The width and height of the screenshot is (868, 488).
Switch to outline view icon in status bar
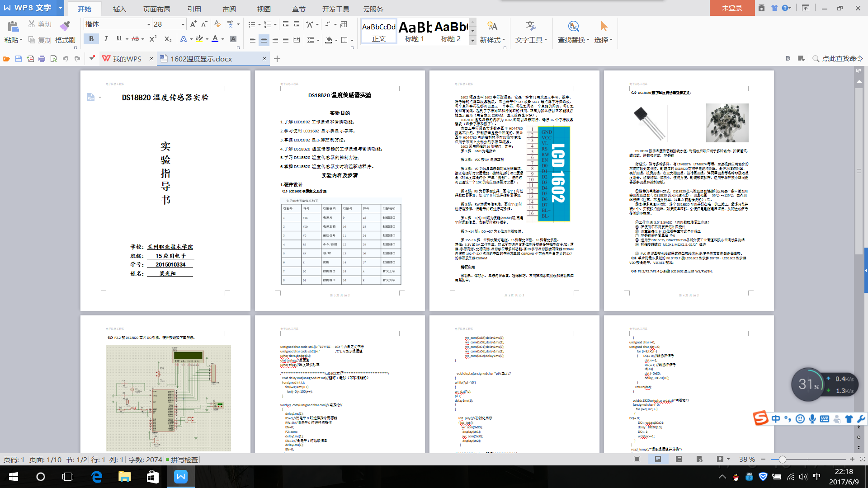[x=679, y=459]
